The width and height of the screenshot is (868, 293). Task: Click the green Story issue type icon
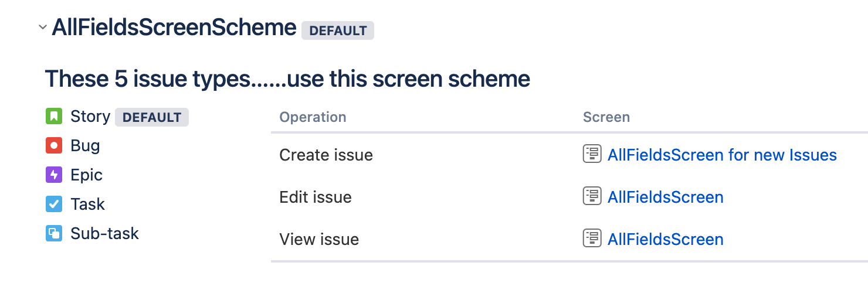pos(54,117)
